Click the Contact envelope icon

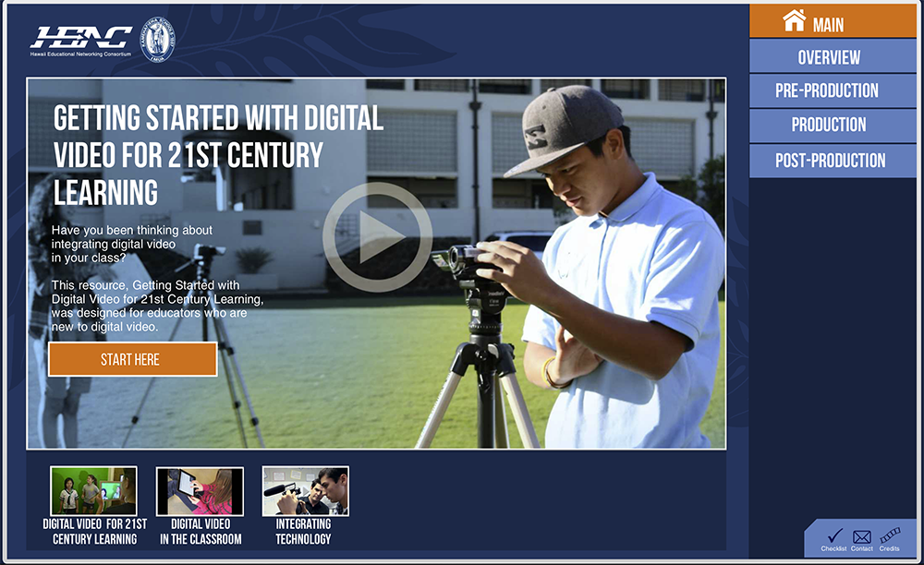pos(861,536)
